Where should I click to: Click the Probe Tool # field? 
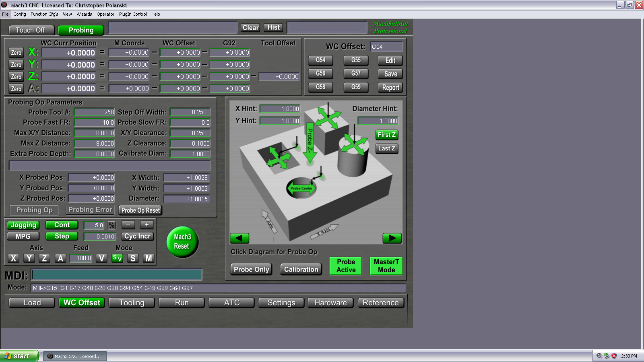(95, 112)
